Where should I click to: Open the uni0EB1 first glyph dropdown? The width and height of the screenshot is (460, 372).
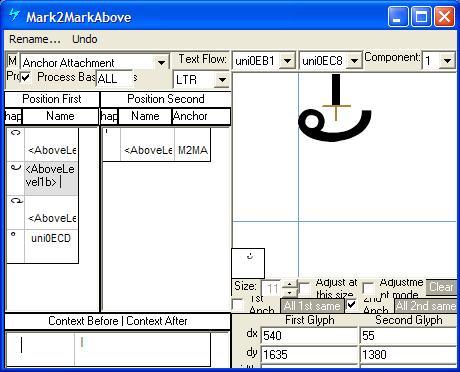(287, 61)
